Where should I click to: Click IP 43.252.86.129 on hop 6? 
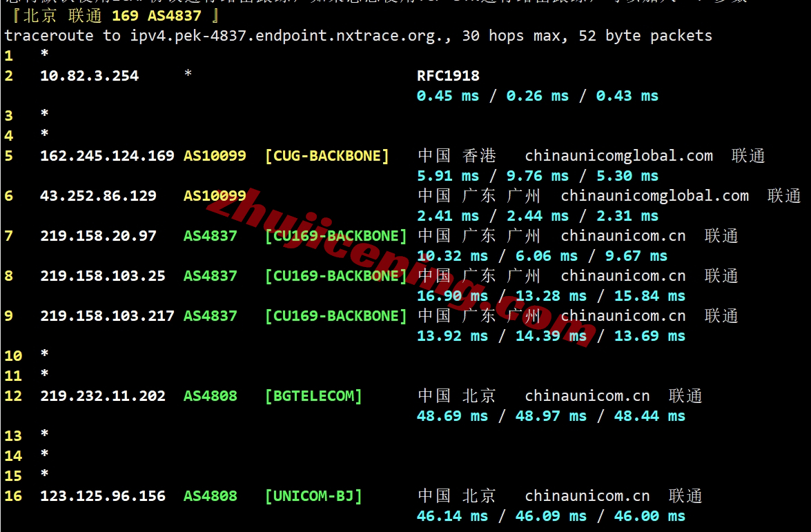(x=98, y=196)
